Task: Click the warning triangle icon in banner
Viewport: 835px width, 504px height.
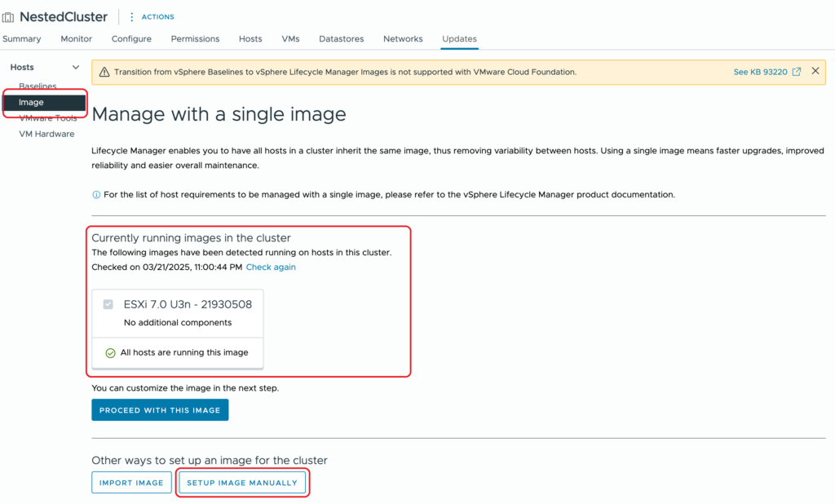Action: coord(104,72)
